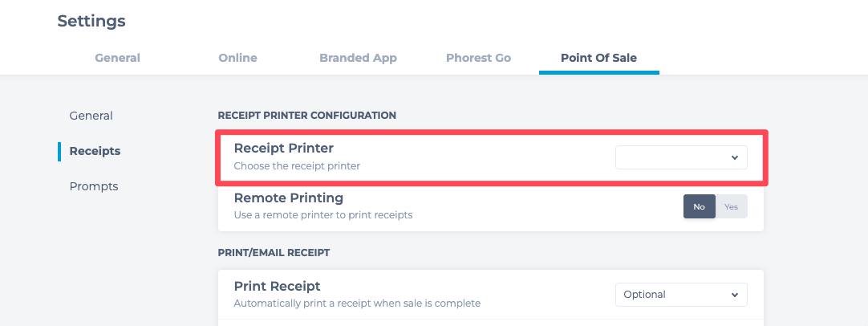868x326 pixels.
Task: Go to the Branded App tab
Action: (358, 58)
